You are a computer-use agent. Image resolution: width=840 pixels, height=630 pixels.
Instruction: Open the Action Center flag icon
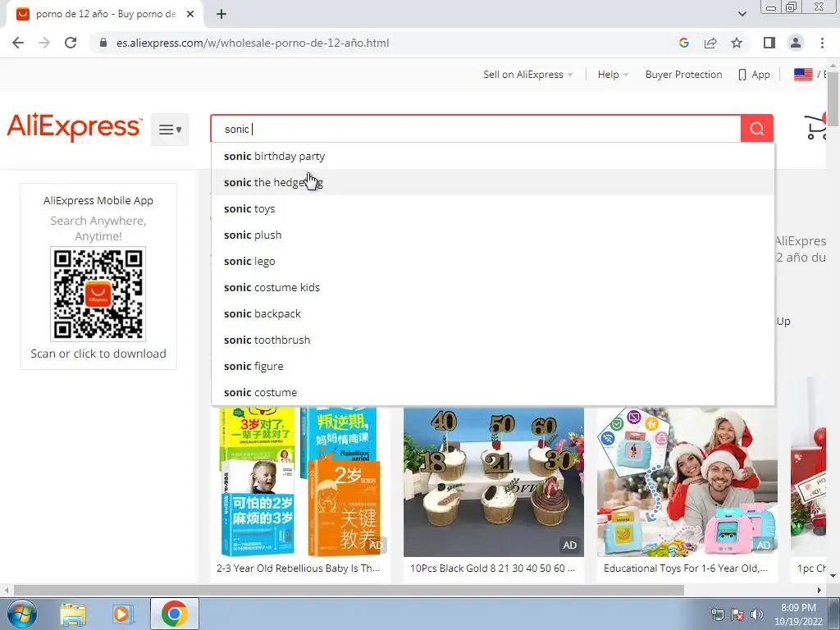[737, 615]
